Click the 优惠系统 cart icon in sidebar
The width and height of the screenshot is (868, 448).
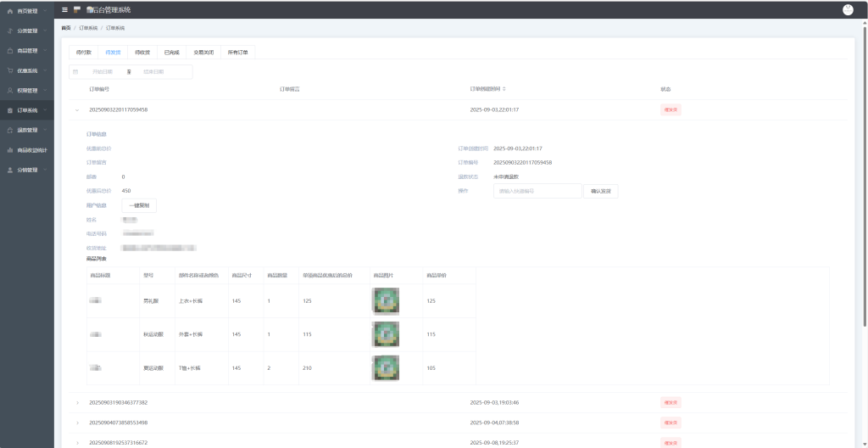[10, 70]
